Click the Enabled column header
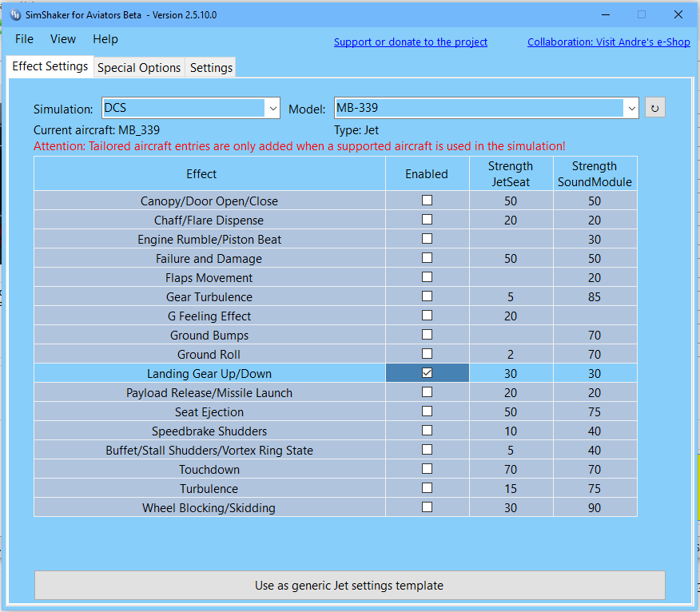Image resolution: width=700 pixels, height=612 pixels. pyautogui.click(x=428, y=173)
